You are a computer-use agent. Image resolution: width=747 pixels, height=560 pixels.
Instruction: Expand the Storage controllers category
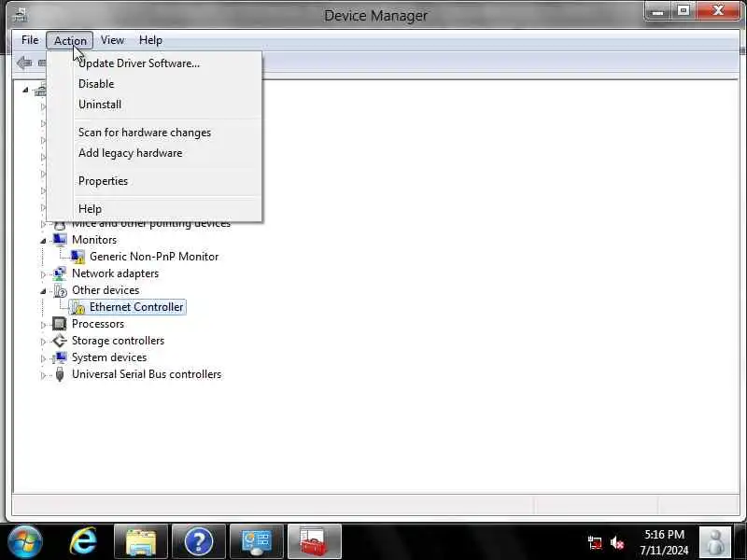tap(43, 342)
